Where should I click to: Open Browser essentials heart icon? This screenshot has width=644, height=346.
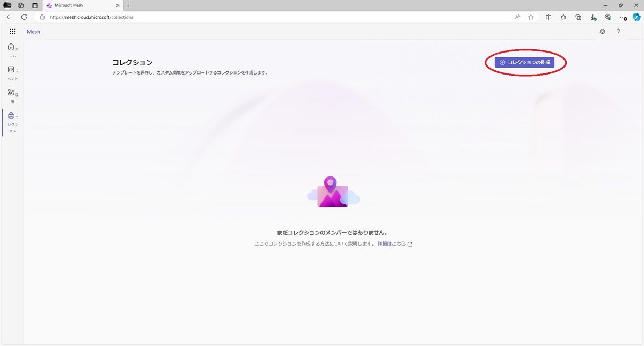click(x=608, y=17)
